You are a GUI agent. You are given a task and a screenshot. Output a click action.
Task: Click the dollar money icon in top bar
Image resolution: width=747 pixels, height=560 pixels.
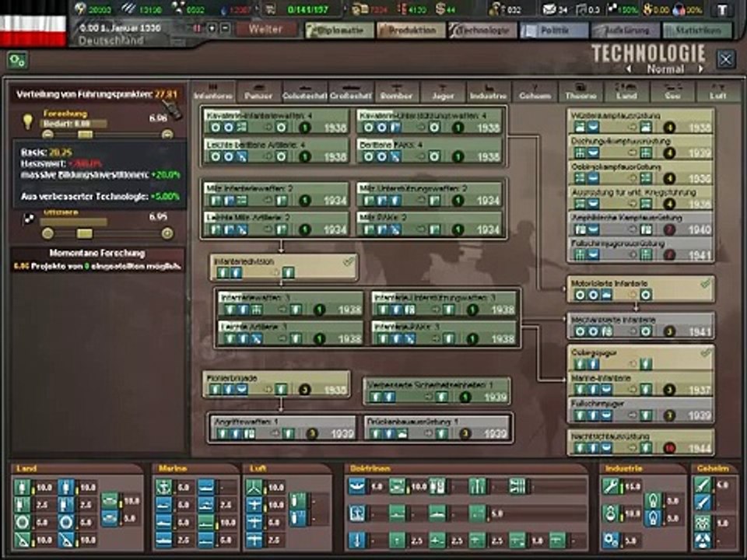tap(440, 9)
